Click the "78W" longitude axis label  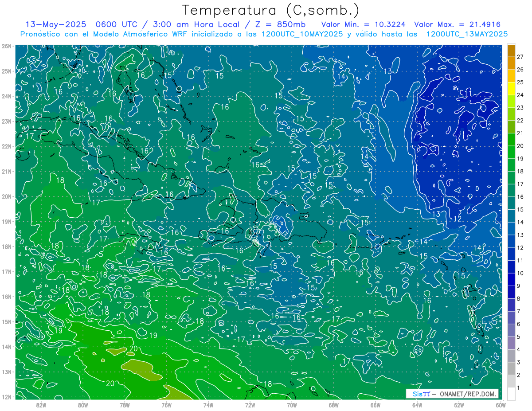click(x=125, y=404)
